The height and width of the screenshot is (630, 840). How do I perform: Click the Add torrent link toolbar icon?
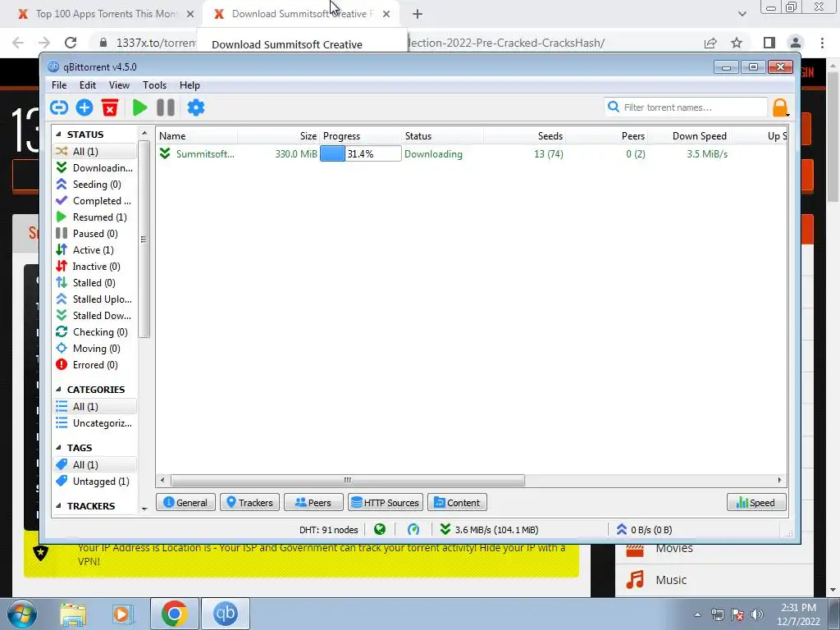(59, 107)
